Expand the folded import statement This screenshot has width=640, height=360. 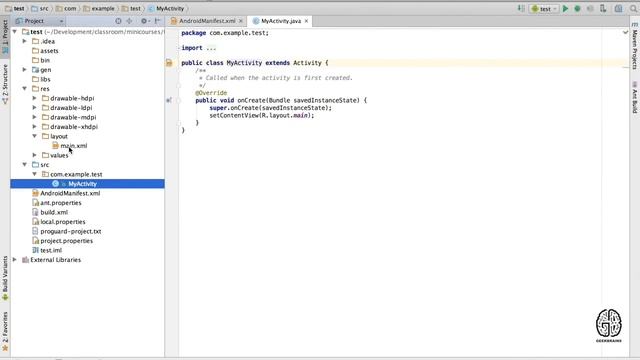click(x=211, y=48)
